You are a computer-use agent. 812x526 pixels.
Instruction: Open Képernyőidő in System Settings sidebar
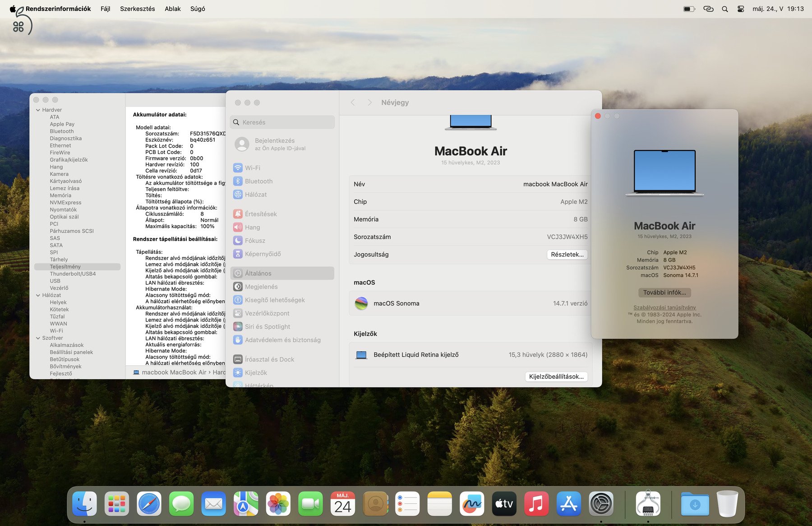[x=282, y=254]
